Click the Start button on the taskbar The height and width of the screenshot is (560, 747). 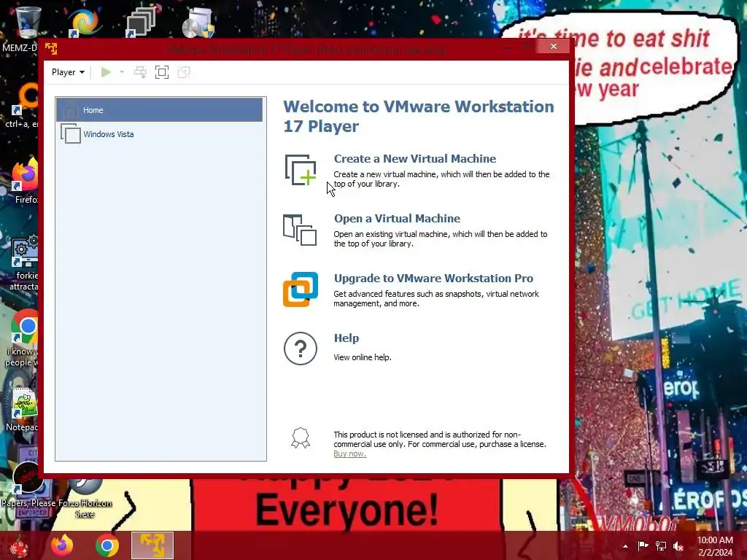pyautogui.click(x=19, y=545)
